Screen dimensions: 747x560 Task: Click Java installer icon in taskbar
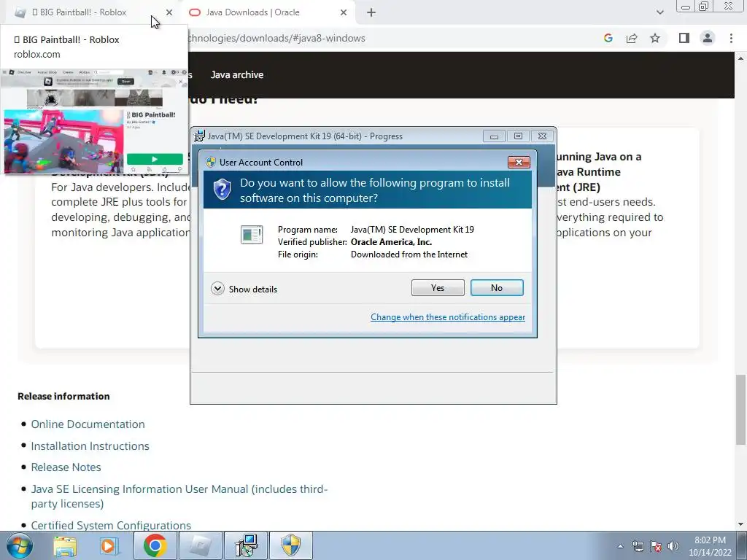(x=246, y=546)
